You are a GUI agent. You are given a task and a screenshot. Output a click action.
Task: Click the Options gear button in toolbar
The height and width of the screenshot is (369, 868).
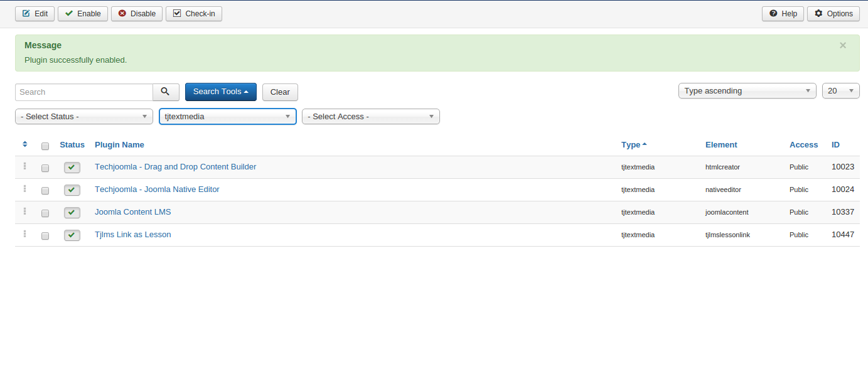(x=833, y=14)
